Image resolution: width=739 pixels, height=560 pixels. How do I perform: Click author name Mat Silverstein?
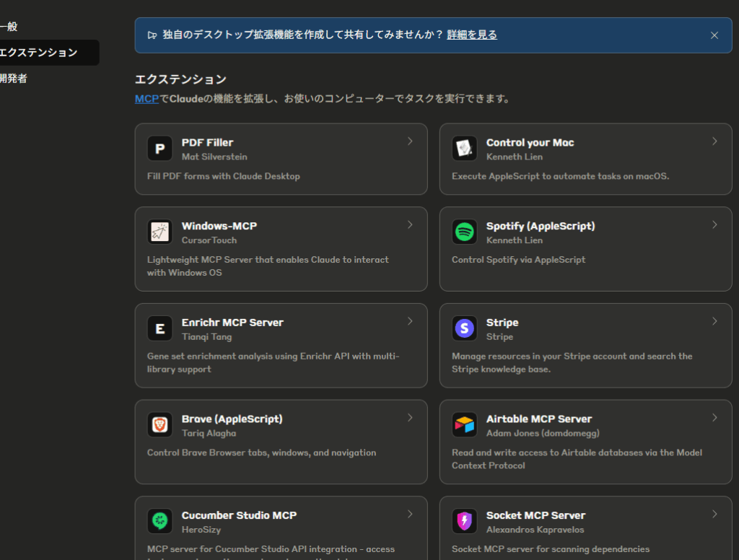[214, 157]
